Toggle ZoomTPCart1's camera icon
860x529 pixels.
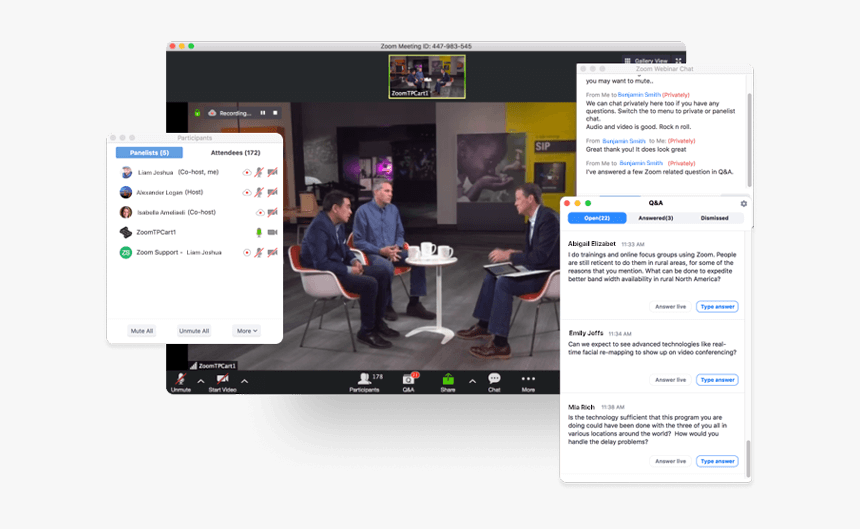272,232
